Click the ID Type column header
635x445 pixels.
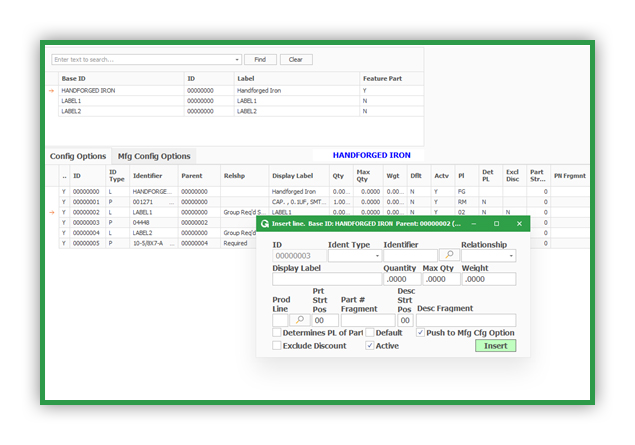tap(118, 176)
